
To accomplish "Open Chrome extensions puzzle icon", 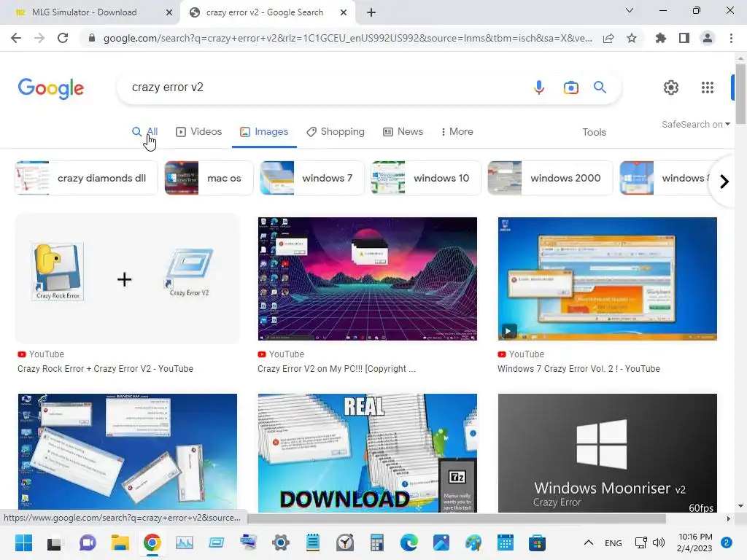I will coord(661,38).
